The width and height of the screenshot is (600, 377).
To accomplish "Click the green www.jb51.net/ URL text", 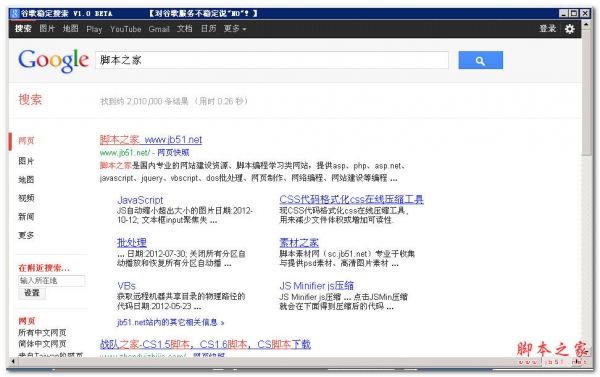I will tap(125, 153).
